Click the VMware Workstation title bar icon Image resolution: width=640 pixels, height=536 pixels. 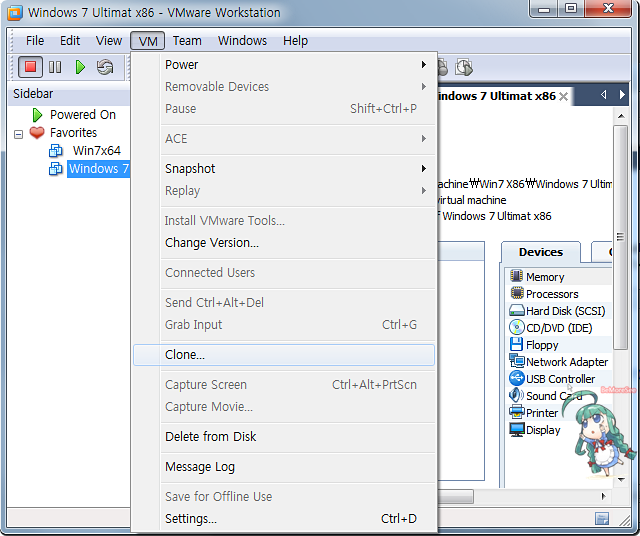(x=15, y=13)
